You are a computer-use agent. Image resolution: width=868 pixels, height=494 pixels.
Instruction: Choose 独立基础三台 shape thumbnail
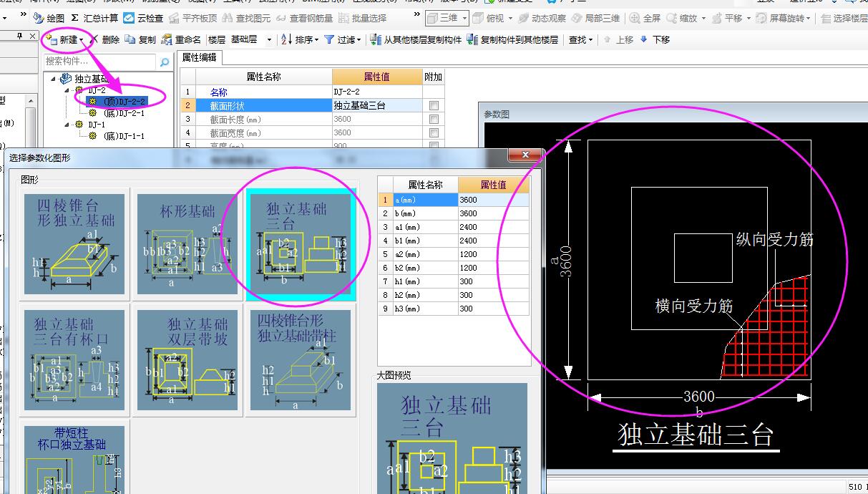300,244
